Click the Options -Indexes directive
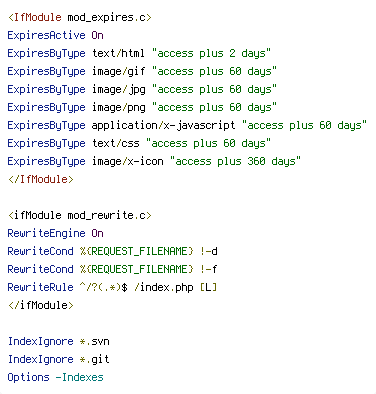The height and width of the screenshot is (394, 376). (55, 377)
